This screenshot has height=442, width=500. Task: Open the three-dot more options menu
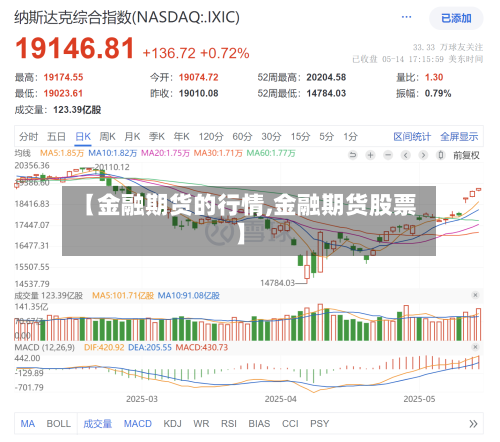point(406,17)
